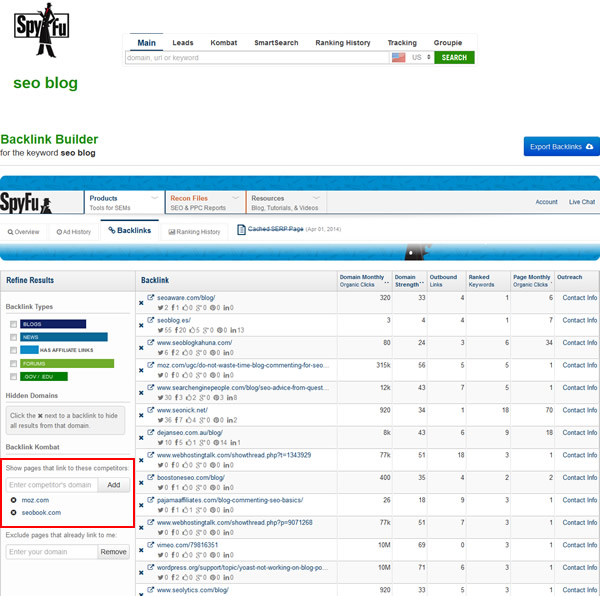Click the Remove domain button

pos(114,552)
